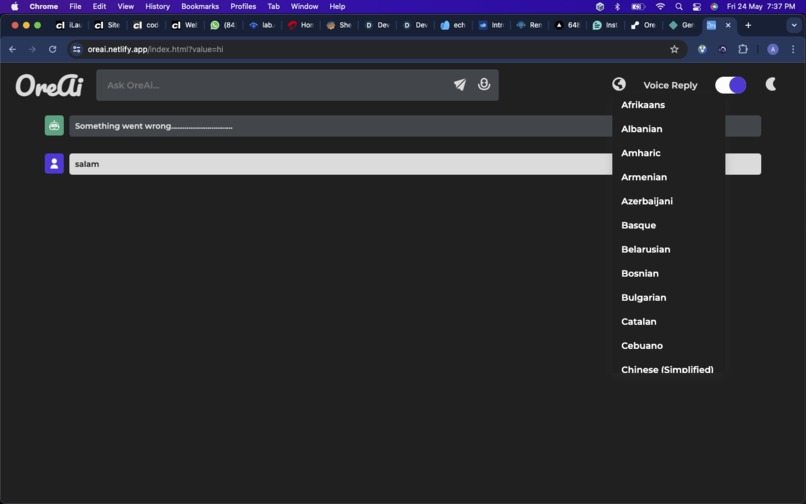Switch to the '648' tab
Screen dimensions: 806x504
click(x=567, y=25)
